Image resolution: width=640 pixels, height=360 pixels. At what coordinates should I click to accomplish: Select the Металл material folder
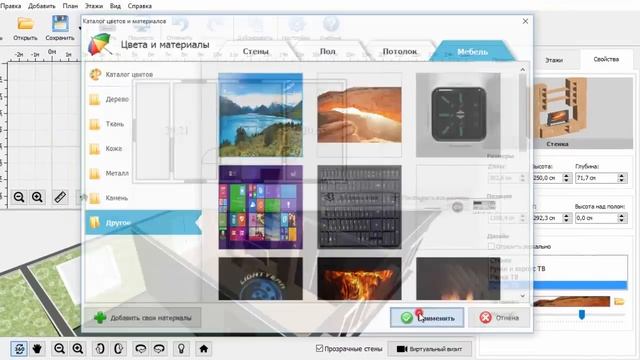pyautogui.click(x=109, y=173)
